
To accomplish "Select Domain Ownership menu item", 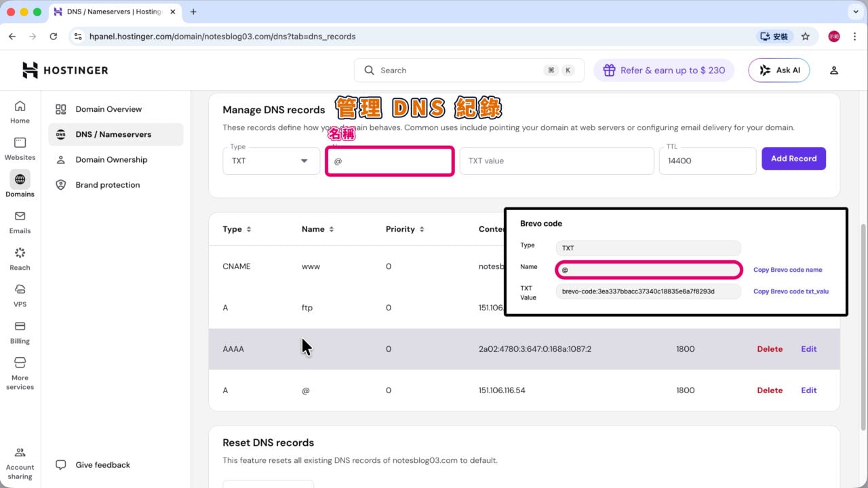I will [x=116, y=160].
